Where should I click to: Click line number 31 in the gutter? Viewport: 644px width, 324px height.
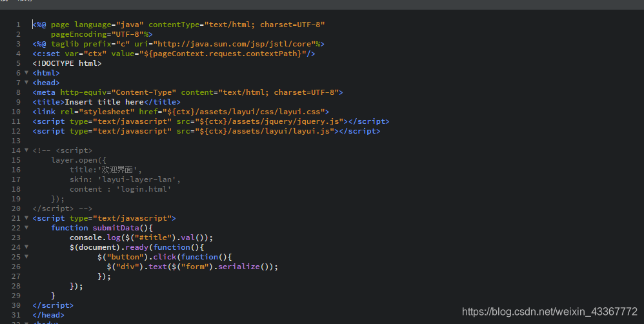tap(16, 315)
